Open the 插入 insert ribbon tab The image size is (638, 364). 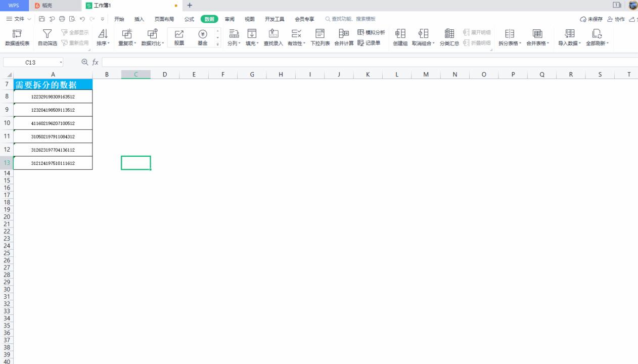coord(139,19)
